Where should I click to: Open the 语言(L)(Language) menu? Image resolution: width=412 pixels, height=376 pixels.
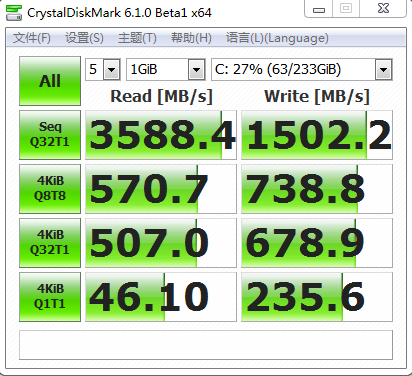(277, 38)
